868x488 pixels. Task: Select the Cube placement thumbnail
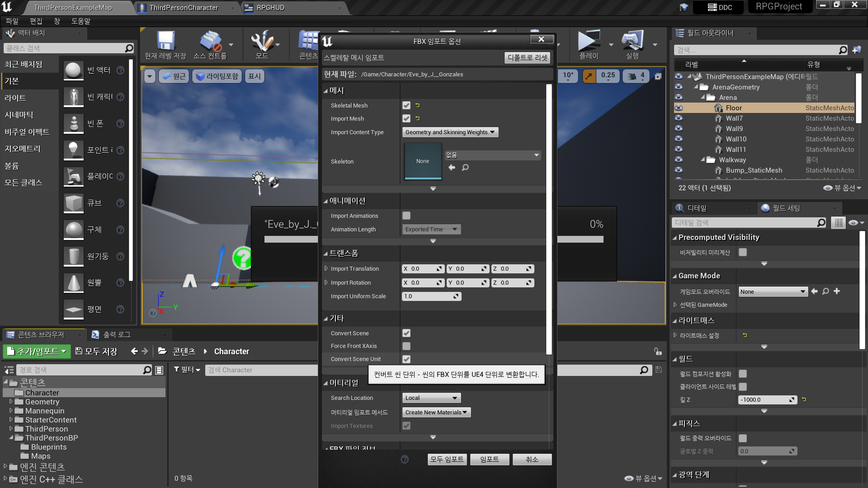(74, 203)
